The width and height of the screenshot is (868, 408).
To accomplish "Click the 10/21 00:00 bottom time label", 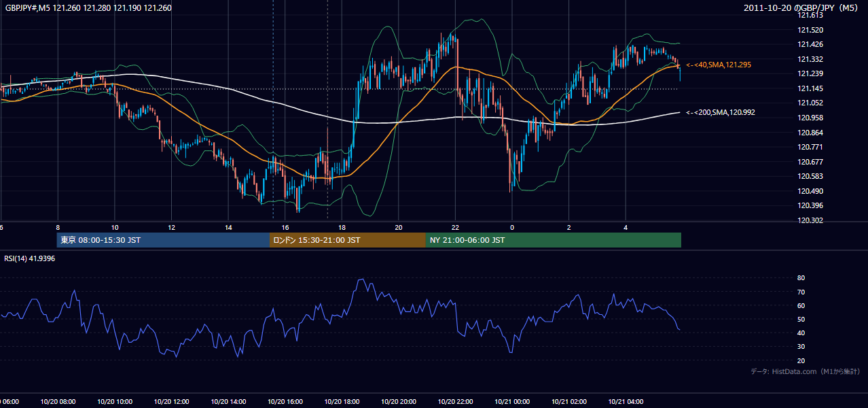I will tap(512, 402).
